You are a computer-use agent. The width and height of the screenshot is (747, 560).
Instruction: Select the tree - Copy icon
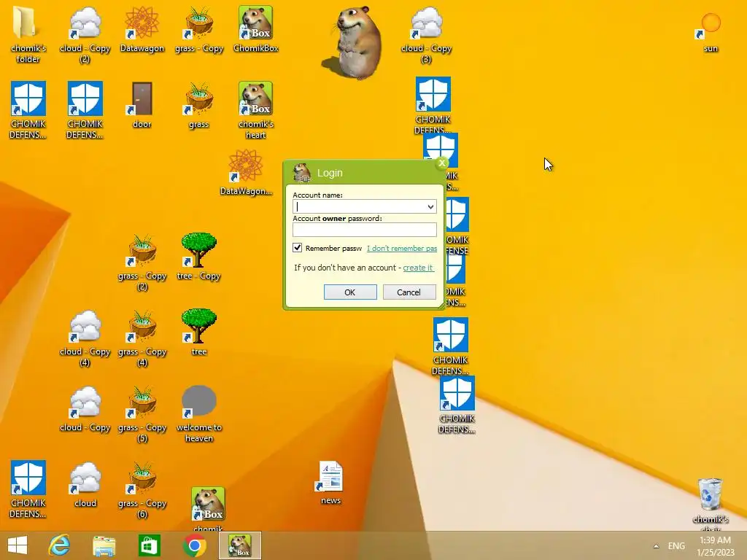point(198,257)
